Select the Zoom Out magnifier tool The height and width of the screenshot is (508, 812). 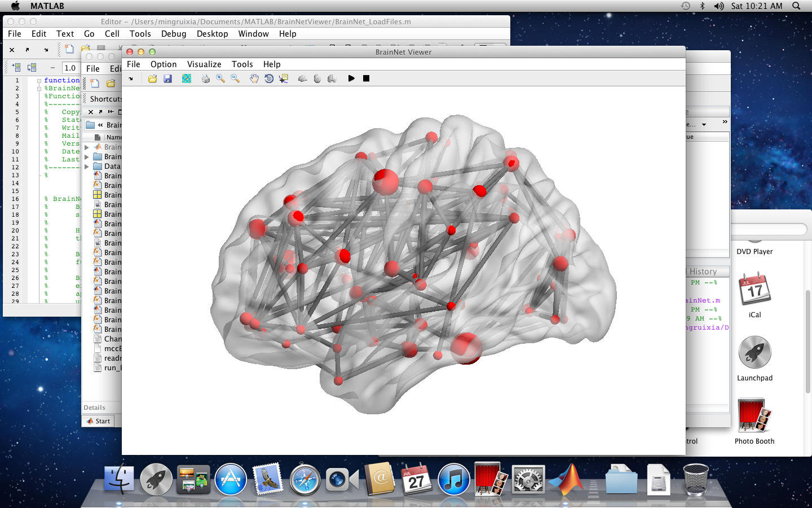pos(235,78)
